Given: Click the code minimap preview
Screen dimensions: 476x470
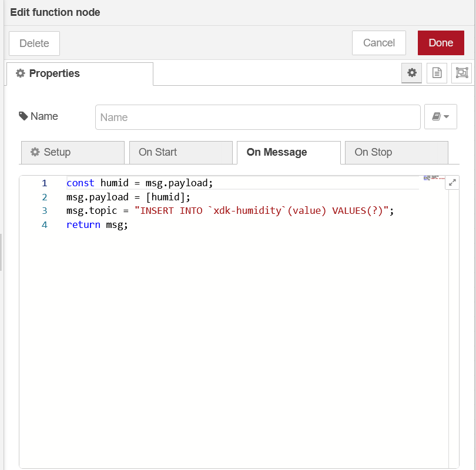Looking at the screenshot, I should (433, 178).
